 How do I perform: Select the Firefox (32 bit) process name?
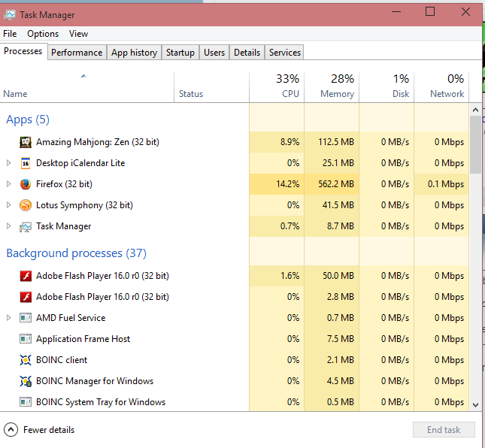click(64, 184)
